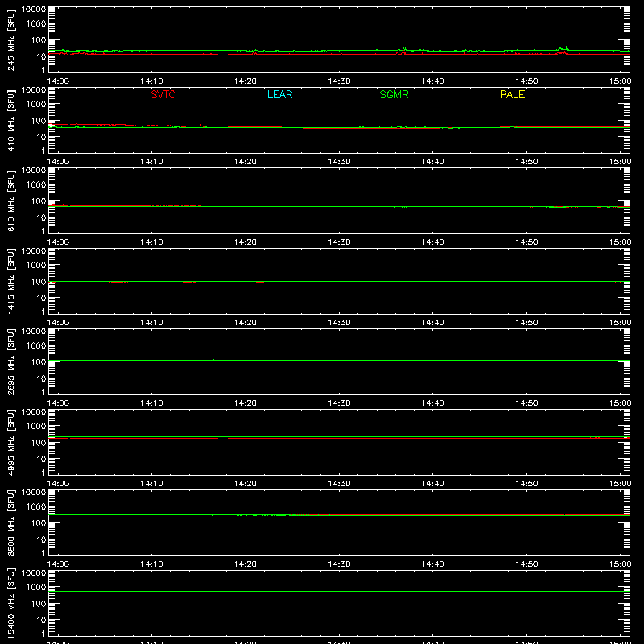644x644 pixels.
Task: Select the 610 MHz [SFU] axis title
Action: [10, 200]
